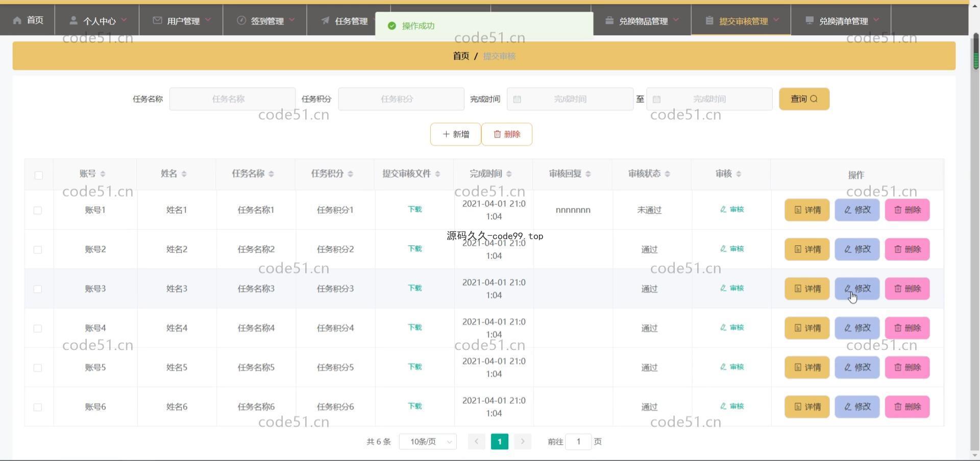Click the 任务名称 search input
Screen dimensions: 980x461
coord(232,99)
